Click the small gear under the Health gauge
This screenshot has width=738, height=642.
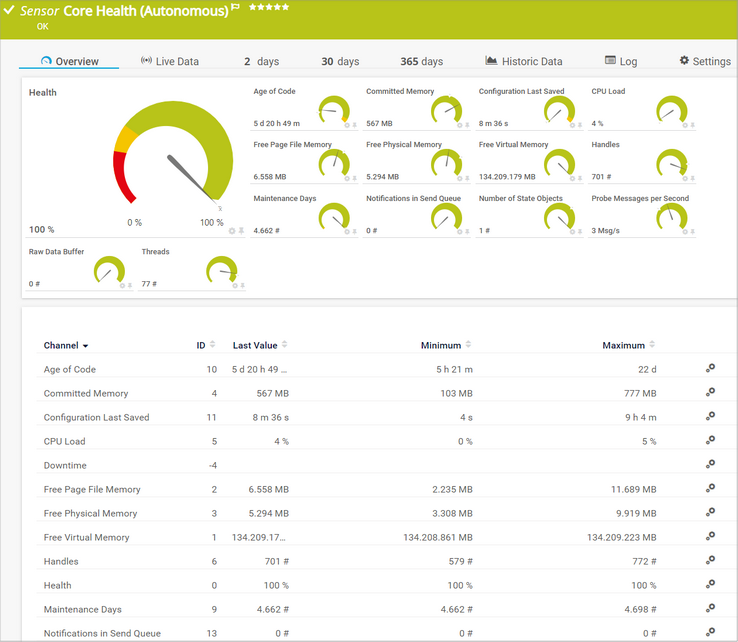tap(231, 230)
